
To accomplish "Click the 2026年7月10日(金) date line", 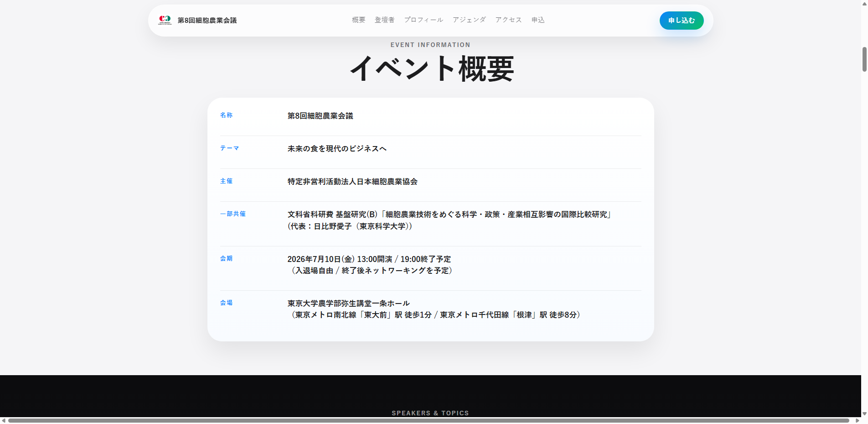I will point(369,259).
